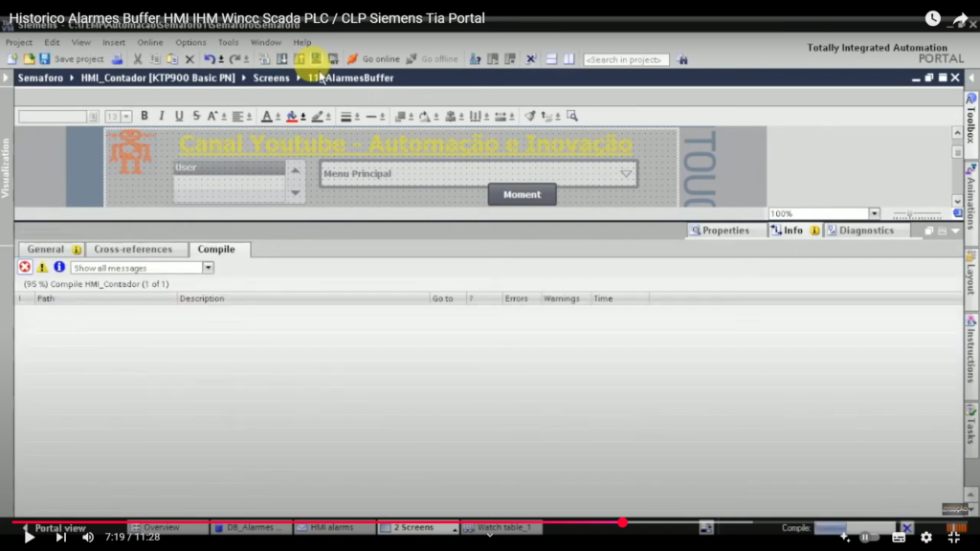Toggle Italic text formatting
The width and height of the screenshot is (980, 551).
[162, 116]
